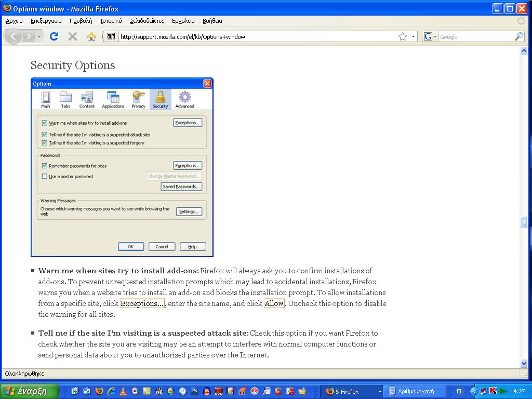Click Cancel in the Options dialog
This screenshot has height=399, width=532.
(162, 247)
